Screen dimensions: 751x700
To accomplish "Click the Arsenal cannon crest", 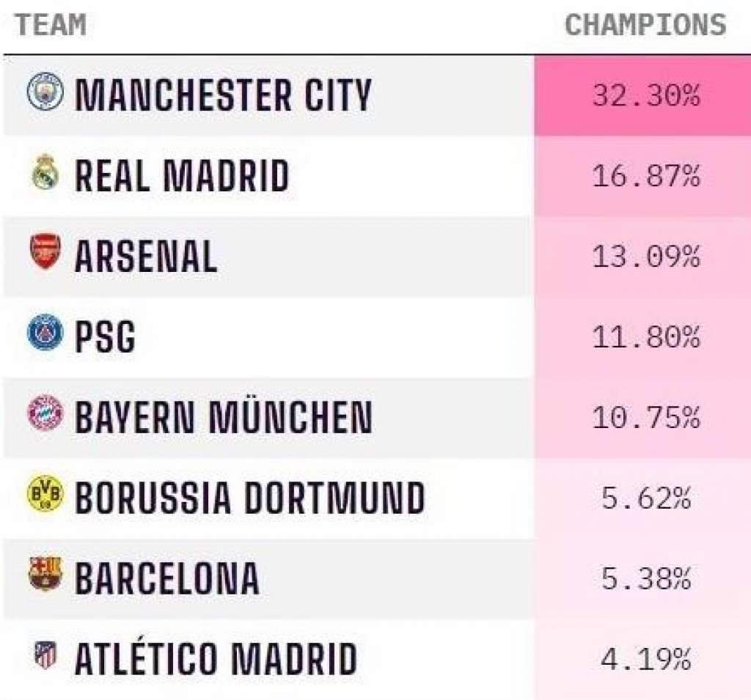I will tap(45, 252).
